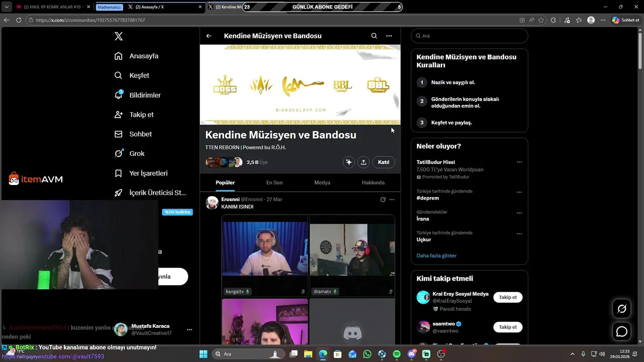Share the community via the share icon
This screenshot has height=362, width=644.
click(x=363, y=162)
